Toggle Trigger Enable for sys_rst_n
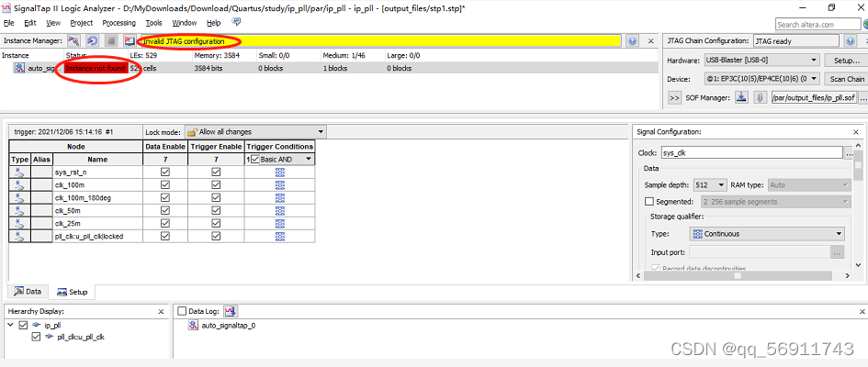 216,172
